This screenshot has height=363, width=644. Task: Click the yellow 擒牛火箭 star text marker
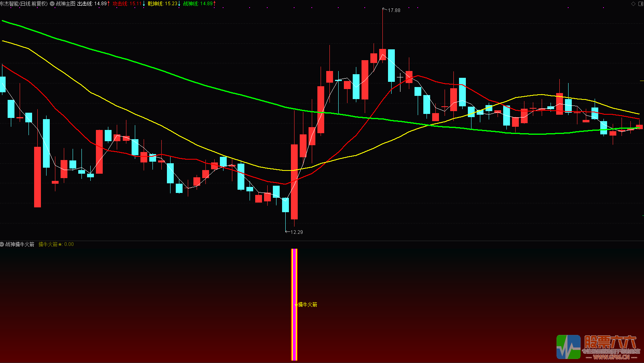click(307, 305)
